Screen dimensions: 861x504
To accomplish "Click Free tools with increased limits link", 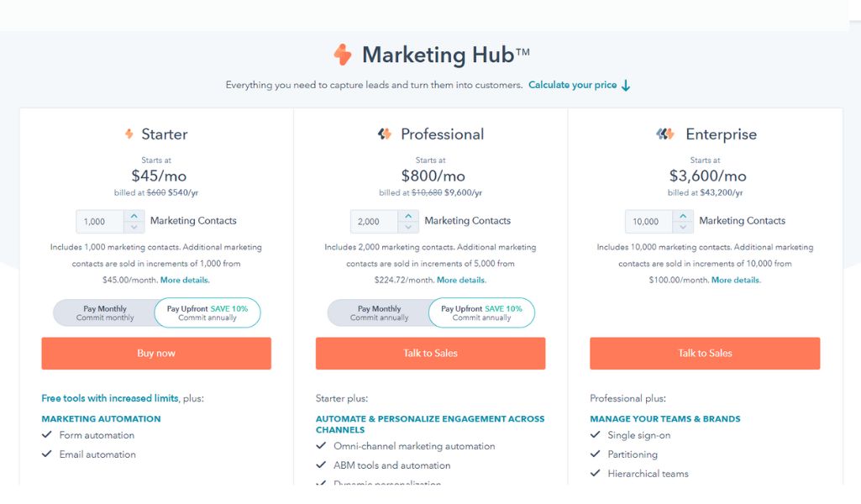I will [x=110, y=398].
